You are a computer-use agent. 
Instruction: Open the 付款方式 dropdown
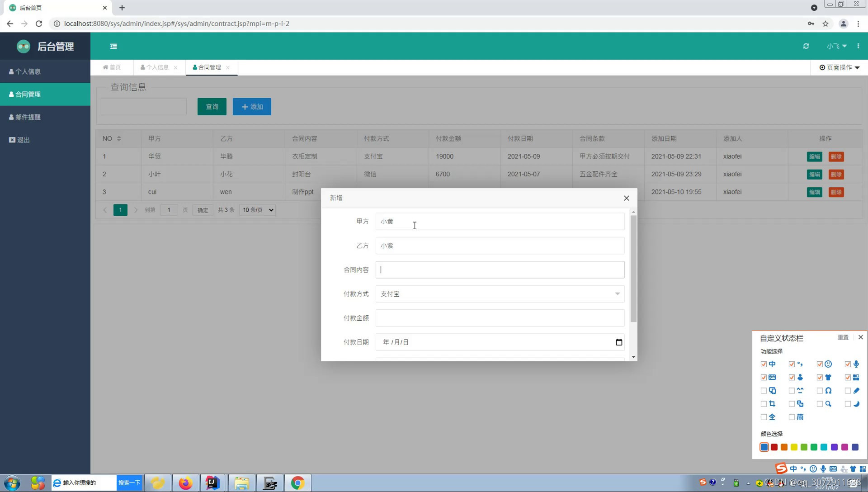tap(500, 294)
